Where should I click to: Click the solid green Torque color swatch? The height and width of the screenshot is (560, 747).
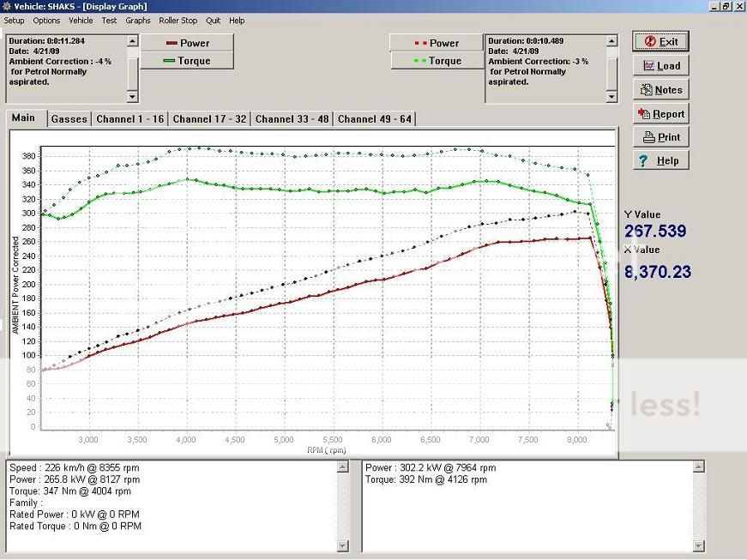coord(169,61)
